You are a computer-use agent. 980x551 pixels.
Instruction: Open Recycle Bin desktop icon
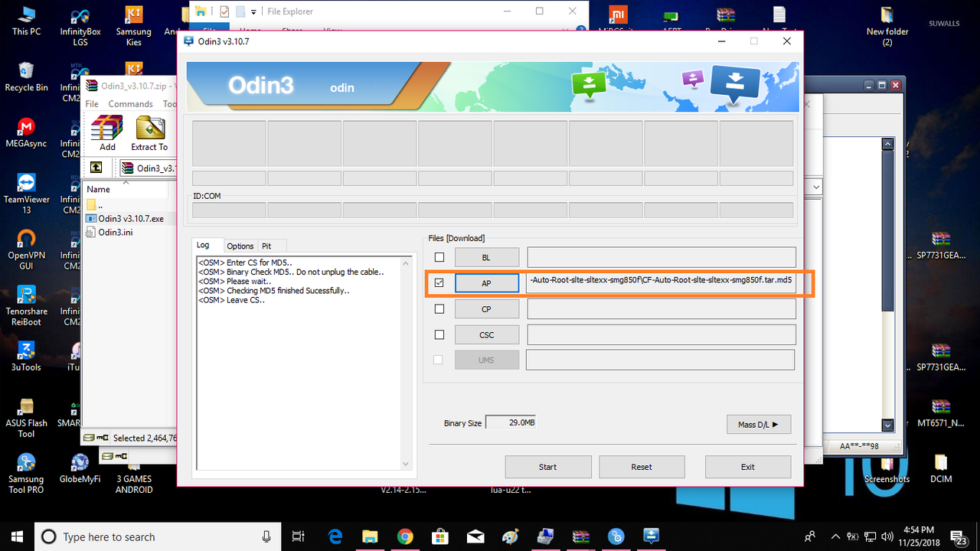(x=26, y=77)
